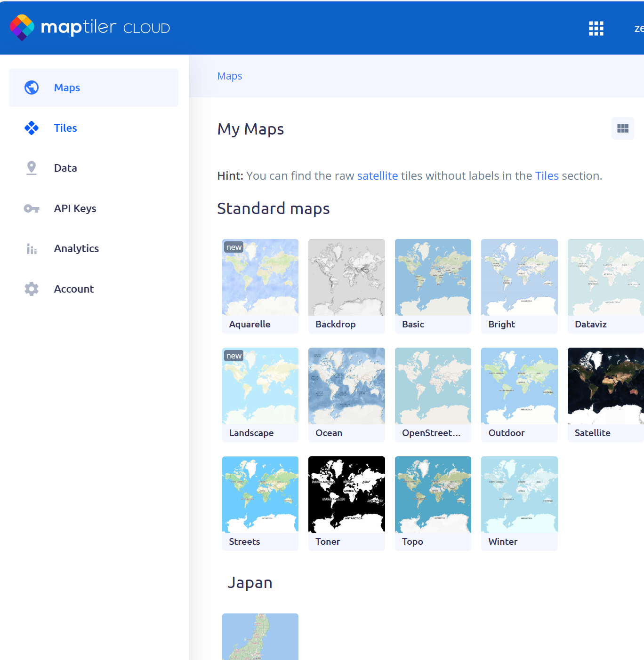Follow the satellite link in the hint
Image resolution: width=644 pixels, height=660 pixels.
pos(377,176)
